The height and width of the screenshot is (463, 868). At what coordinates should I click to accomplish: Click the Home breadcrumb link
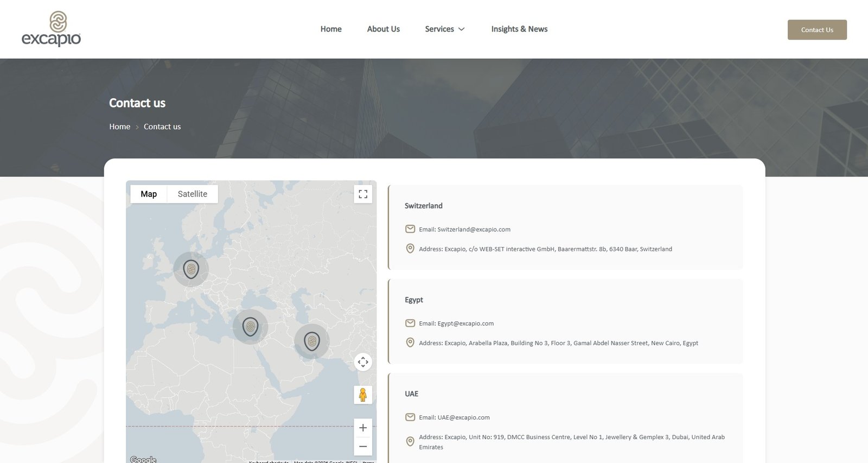[x=119, y=126]
